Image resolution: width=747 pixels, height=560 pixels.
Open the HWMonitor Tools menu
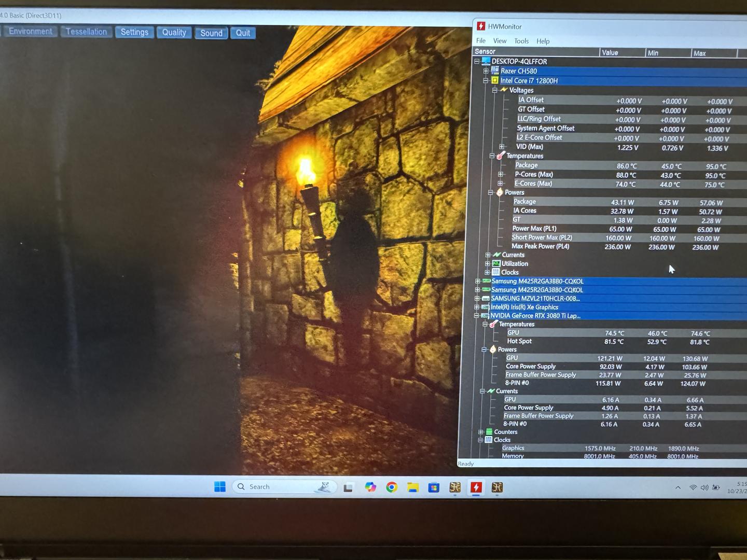(x=521, y=41)
